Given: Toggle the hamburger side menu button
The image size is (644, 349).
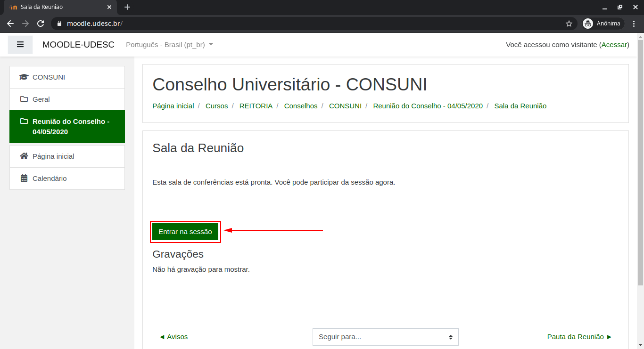Looking at the screenshot, I should coord(20,45).
